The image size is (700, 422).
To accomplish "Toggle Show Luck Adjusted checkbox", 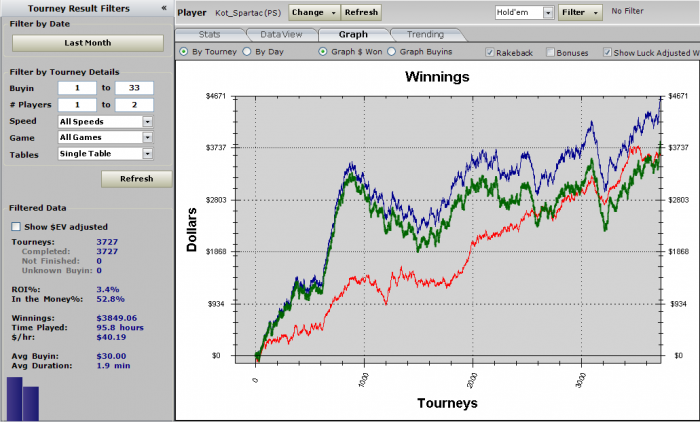I will click(607, 53).
